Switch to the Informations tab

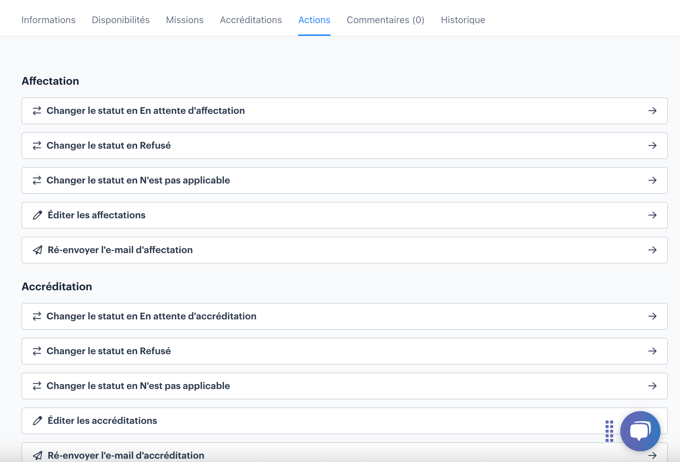click(48, 20)
